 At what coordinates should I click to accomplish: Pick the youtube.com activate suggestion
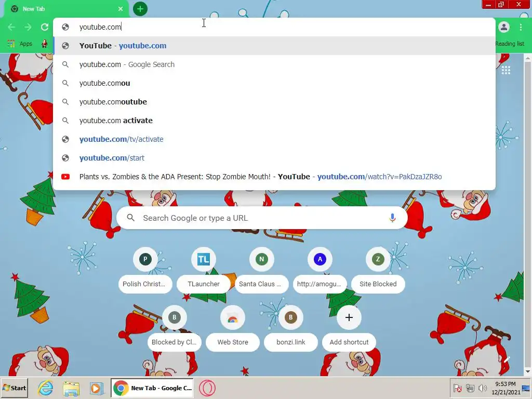(x=274, y=121)
